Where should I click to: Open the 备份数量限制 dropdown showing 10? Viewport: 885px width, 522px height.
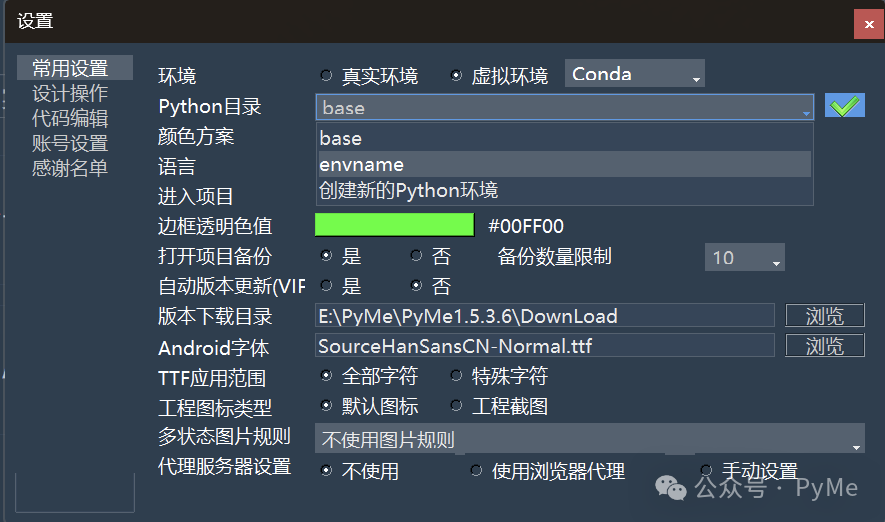tap(744, 257)
